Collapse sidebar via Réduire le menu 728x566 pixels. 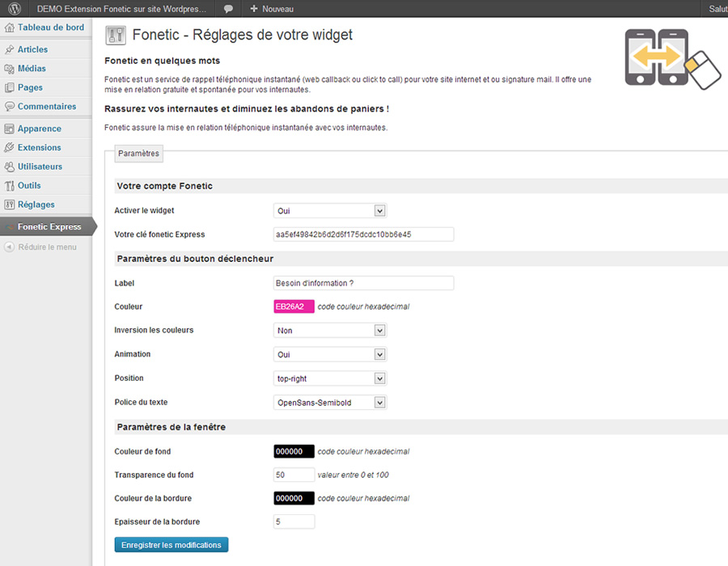(x=48, y=247)
